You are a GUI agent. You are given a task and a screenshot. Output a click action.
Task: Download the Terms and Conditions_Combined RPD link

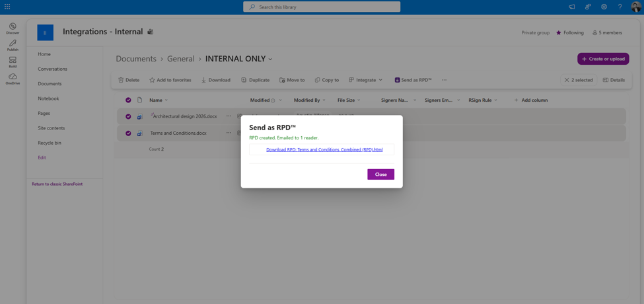point(324,149)
